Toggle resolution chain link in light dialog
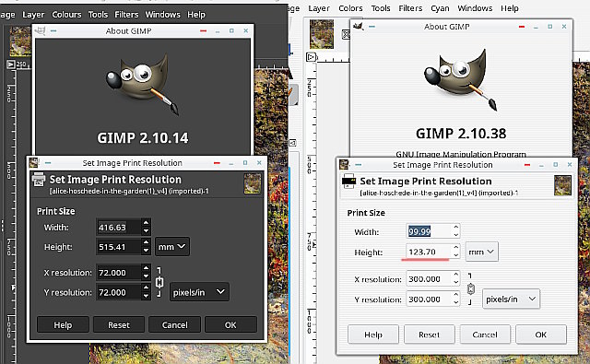The height and width of the screenshot is (364, 590). [470, 289]
